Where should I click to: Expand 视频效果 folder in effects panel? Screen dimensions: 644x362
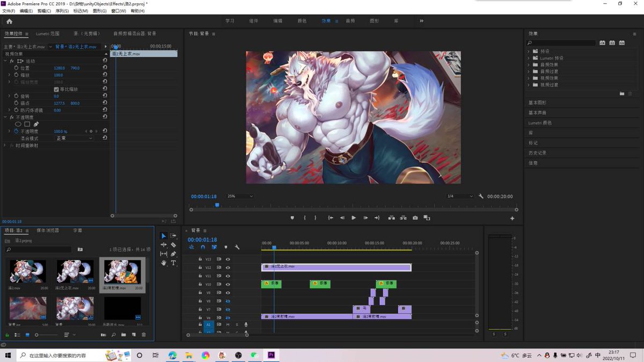coord(529,78)
